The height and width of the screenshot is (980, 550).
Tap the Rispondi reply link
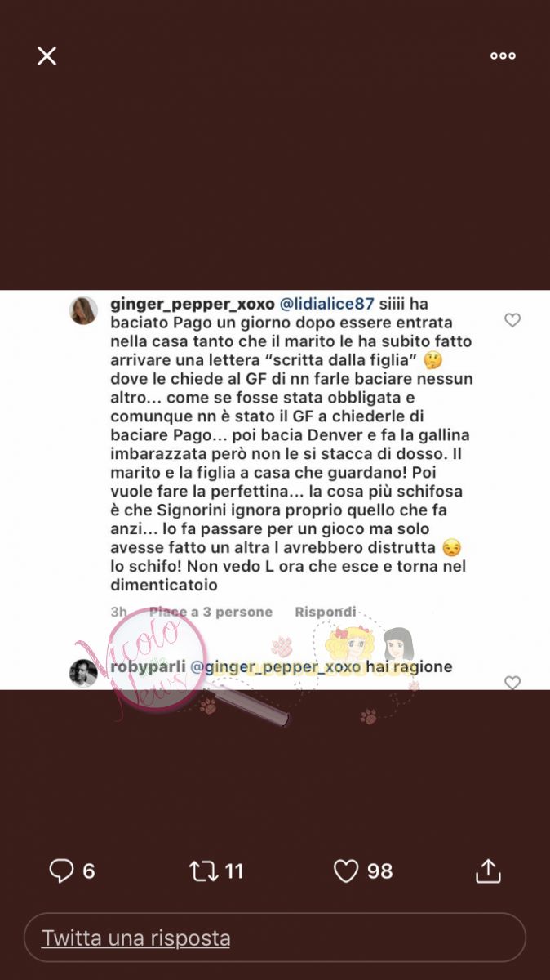(x=325, y=612)
